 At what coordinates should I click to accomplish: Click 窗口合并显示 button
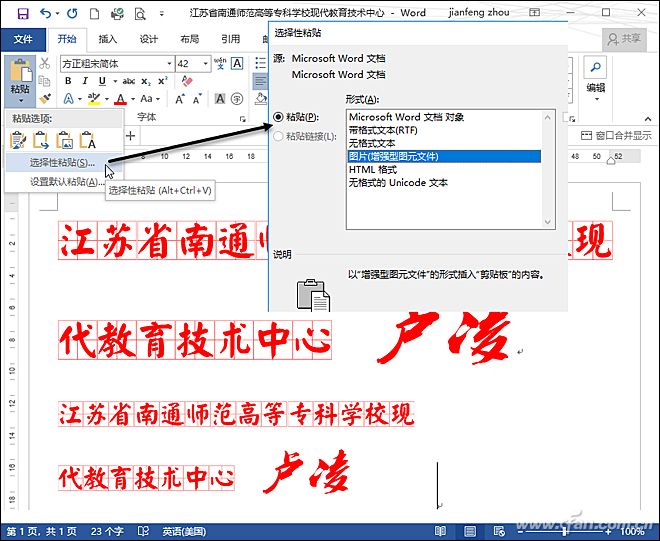(x=616, y=136)
